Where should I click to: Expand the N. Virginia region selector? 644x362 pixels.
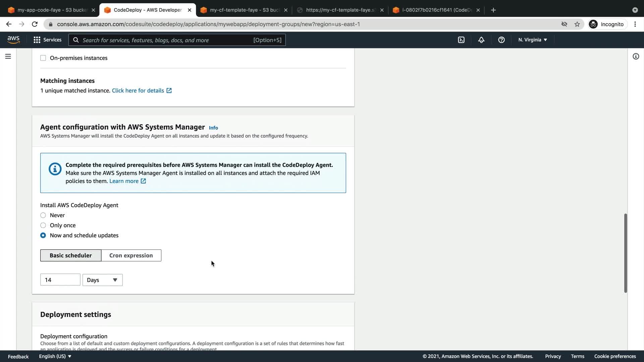(x=533, y=40)
